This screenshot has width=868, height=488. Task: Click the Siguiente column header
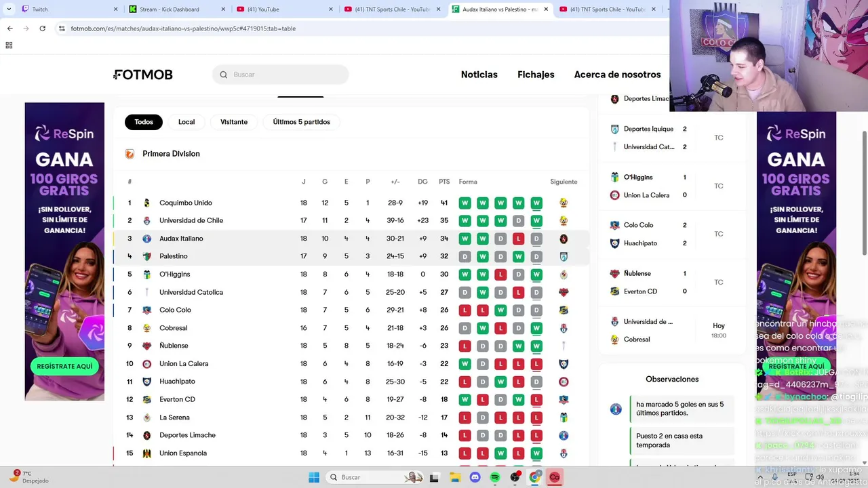[x=564, y=182]
